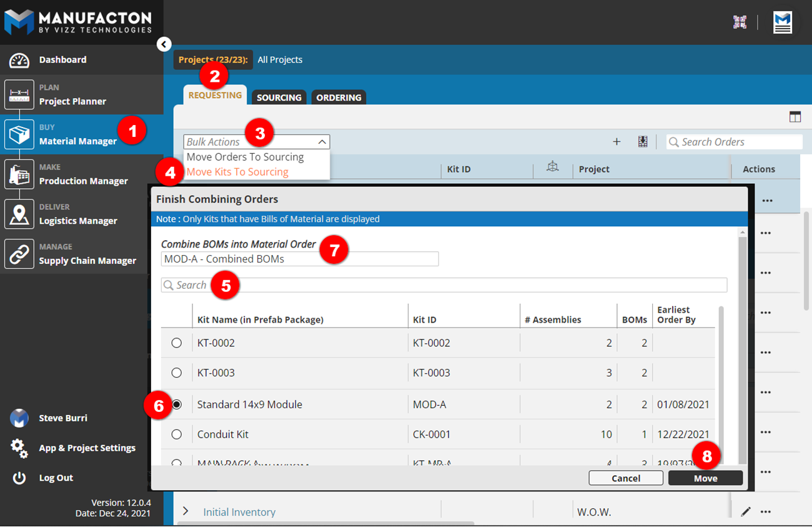Collapse the left sidebar with arrow

pyautogui.click(x=164, y=44)
